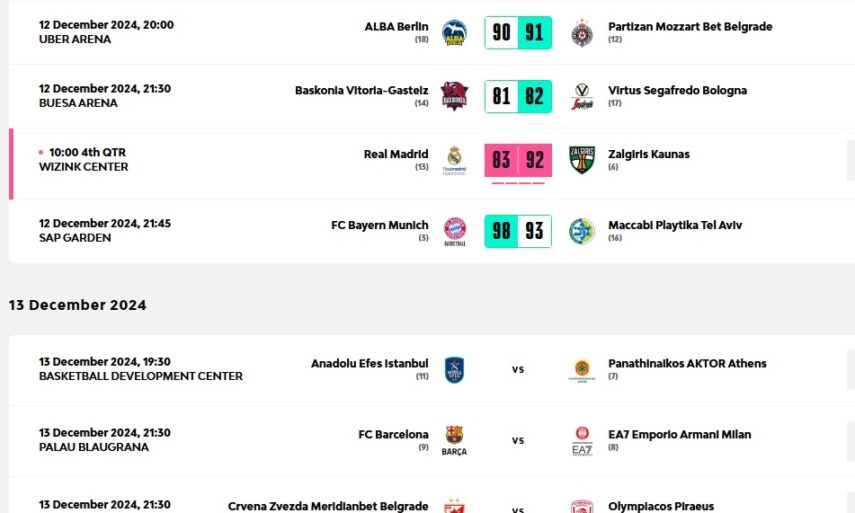The image size is (855, 513).
Task: Click the green Zalgiris Kaunas logo
Action: coord(582,160)
